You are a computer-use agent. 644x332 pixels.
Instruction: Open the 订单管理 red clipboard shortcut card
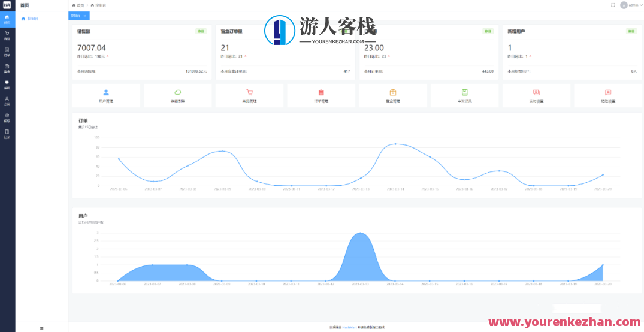tap(321, 96)
